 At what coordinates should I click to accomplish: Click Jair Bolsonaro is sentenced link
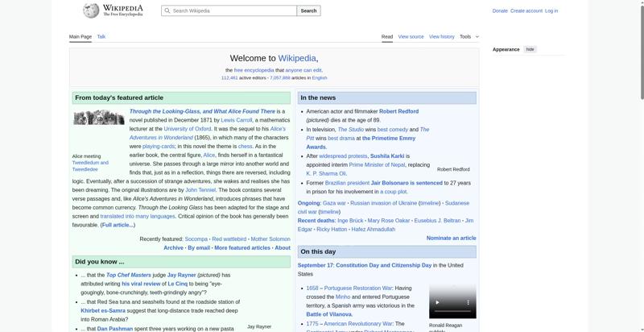[407, 183]
